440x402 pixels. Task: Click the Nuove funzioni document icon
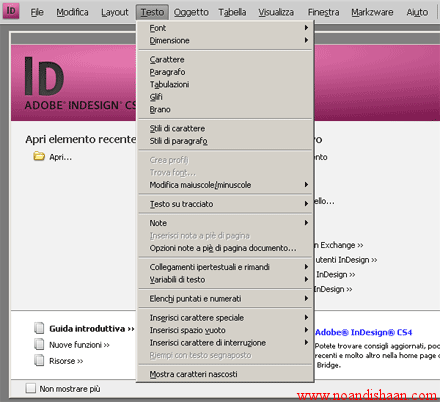pyautogui.click(x=39, y=344)
